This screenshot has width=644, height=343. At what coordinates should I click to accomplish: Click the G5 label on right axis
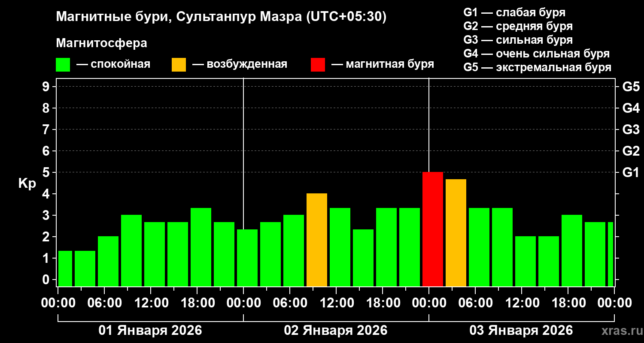[631, 87]
